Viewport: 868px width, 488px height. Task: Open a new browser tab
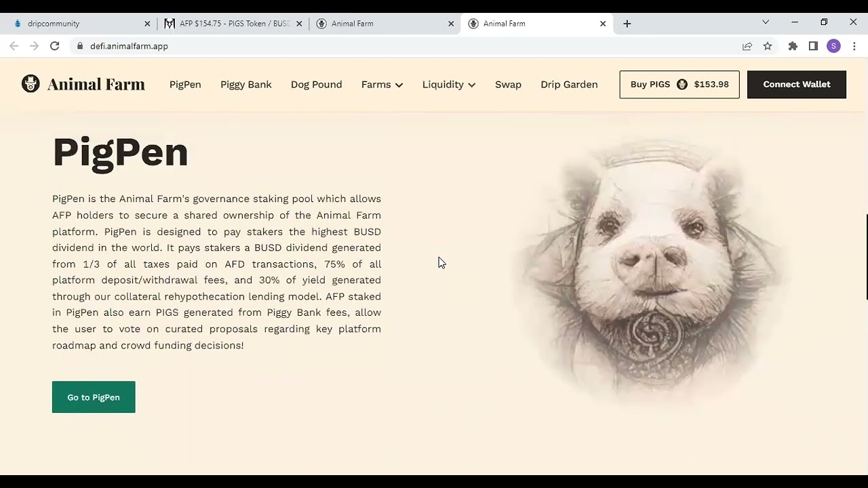click(627, 24)
